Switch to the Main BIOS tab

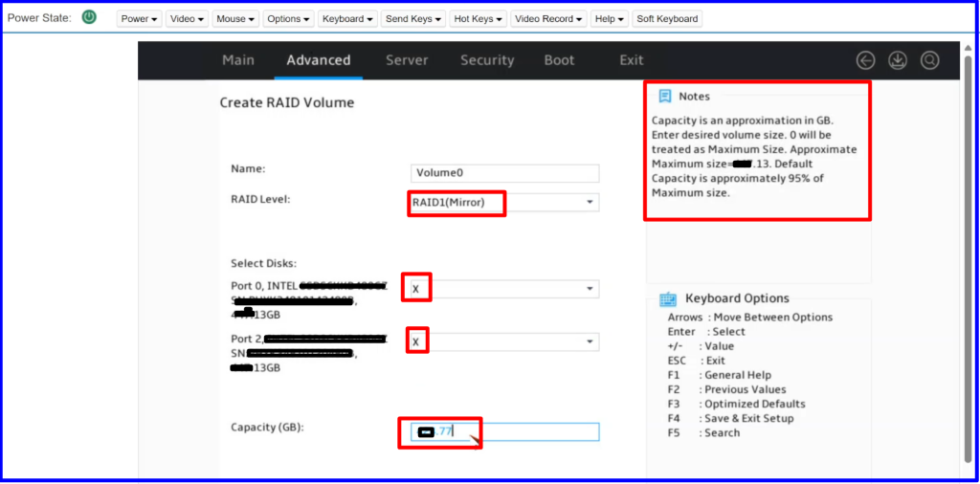238,60
